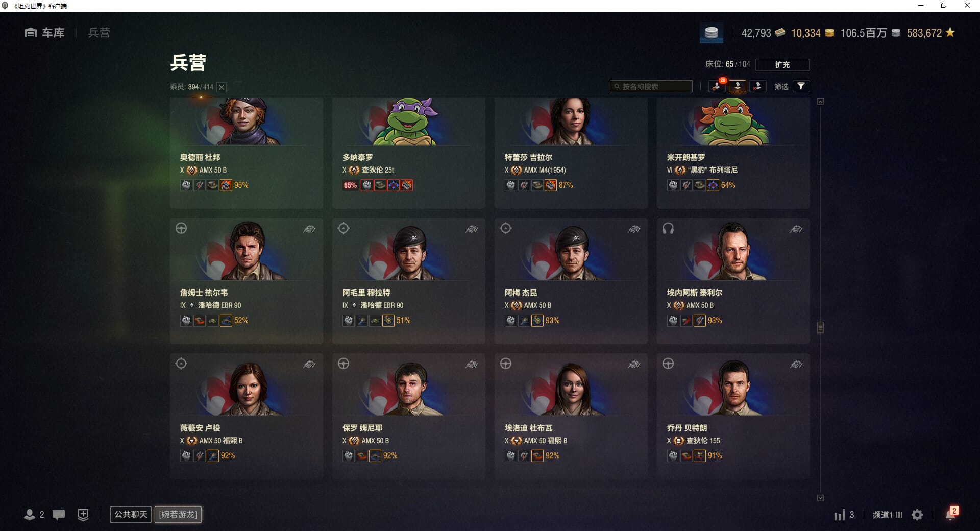Select crew card 阿梅 杰昆
This screenshot has width=980, height=531.
(x=571, y=281)
